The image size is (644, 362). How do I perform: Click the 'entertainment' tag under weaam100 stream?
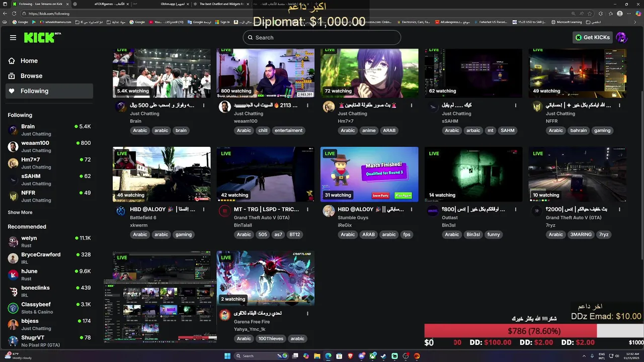coord(289,131)
